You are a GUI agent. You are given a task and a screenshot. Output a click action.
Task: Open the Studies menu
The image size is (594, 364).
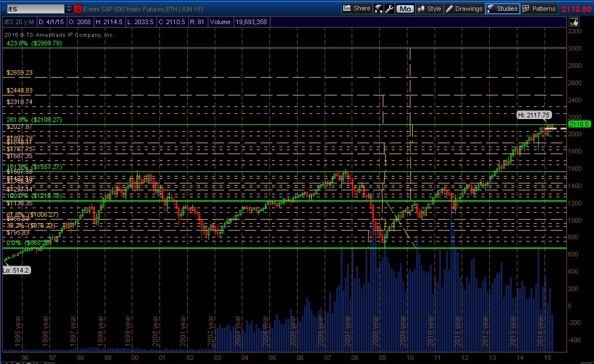502,9
